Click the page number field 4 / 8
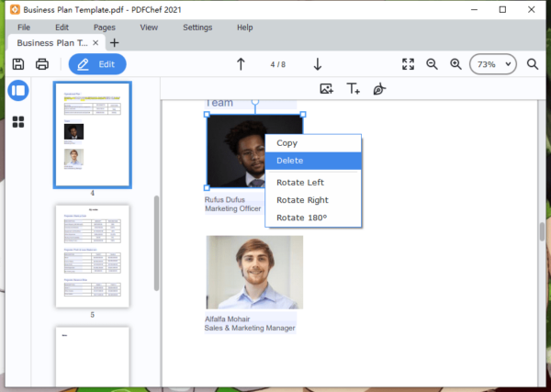 tap(278, 64)
